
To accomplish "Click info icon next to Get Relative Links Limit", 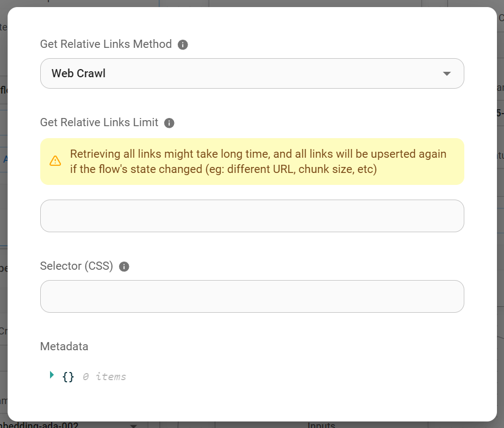I will 169,123.
